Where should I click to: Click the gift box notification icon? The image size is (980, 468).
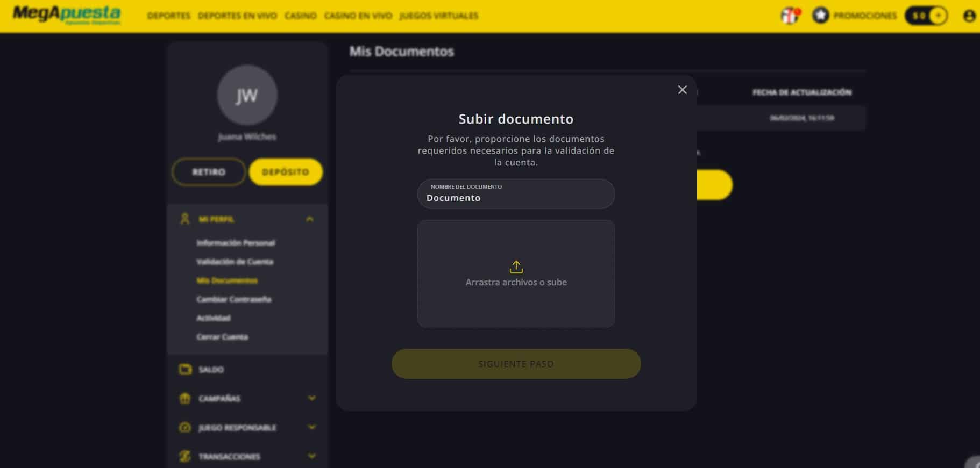(x=790, y=16)
